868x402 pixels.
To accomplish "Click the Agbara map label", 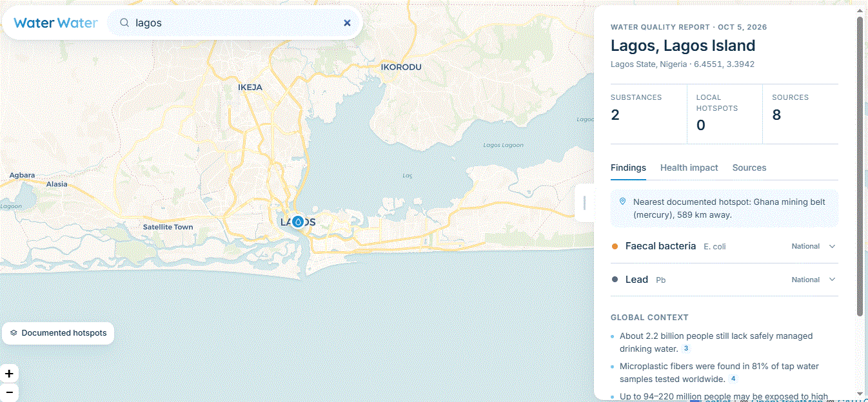I will [x=22, y=175].
